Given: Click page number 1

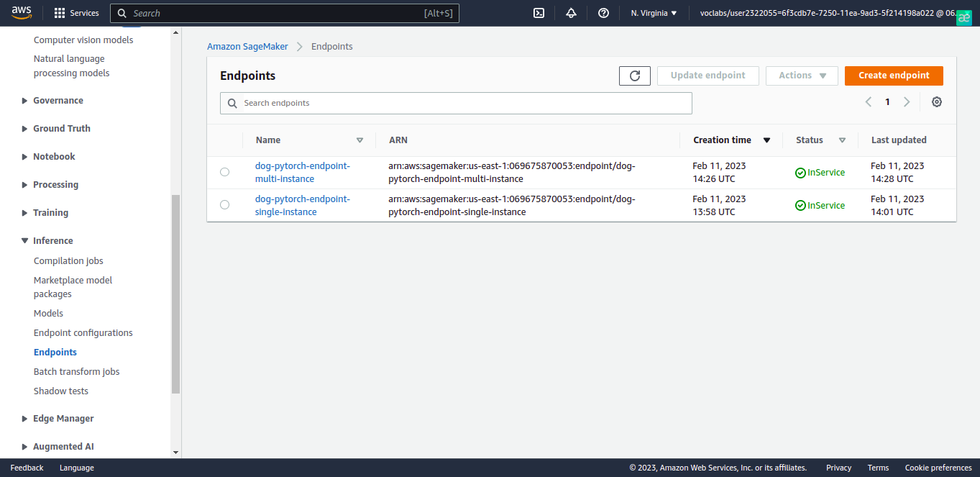Looking at the screenshot, I should pyautogui.click(x=887, y=102).
